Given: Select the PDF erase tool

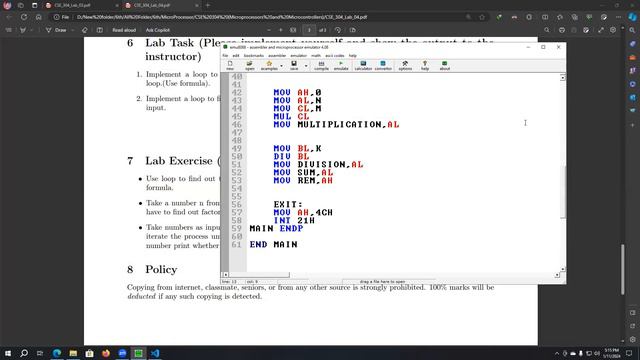Looking at the screenshot, I should (x=84, y=30).
